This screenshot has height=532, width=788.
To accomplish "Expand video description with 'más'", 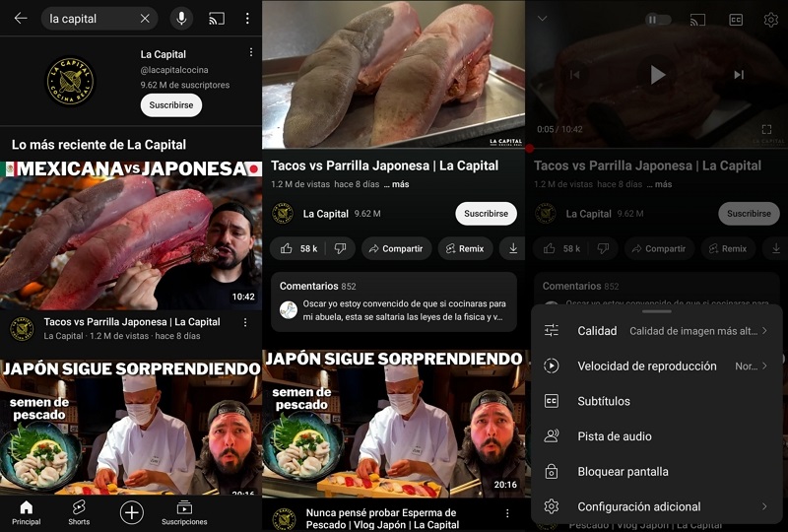I will click(397, 184).
